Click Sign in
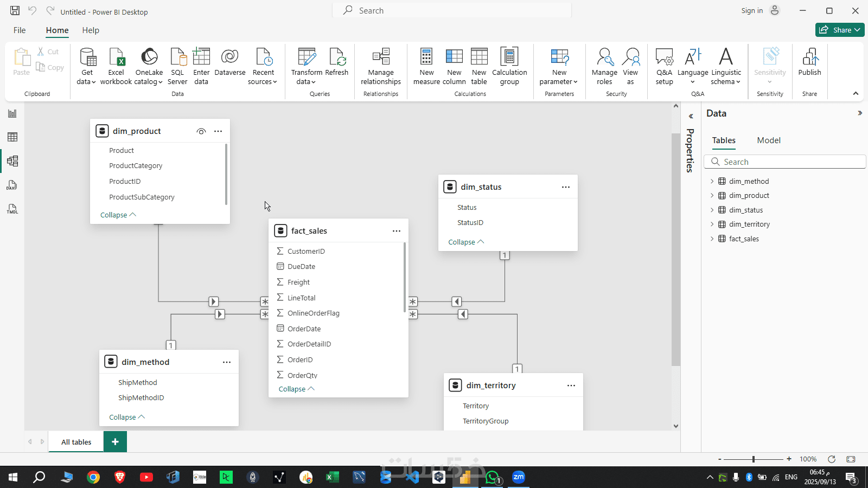This screenshot has width=868, height=488. click(752, 11)
